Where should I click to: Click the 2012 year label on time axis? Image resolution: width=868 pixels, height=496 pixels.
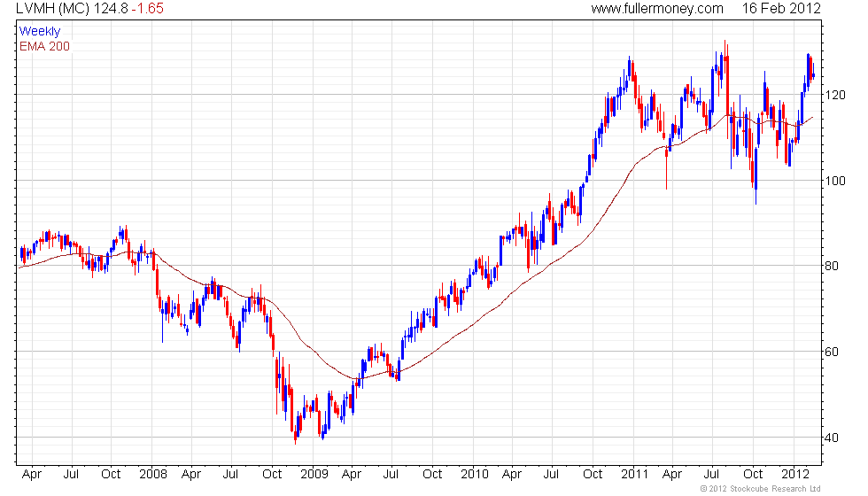click(x=795, y=475)
